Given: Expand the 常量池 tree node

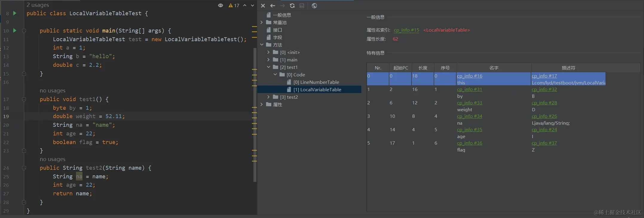Looking at the screenshot, I should pos(262,22).
